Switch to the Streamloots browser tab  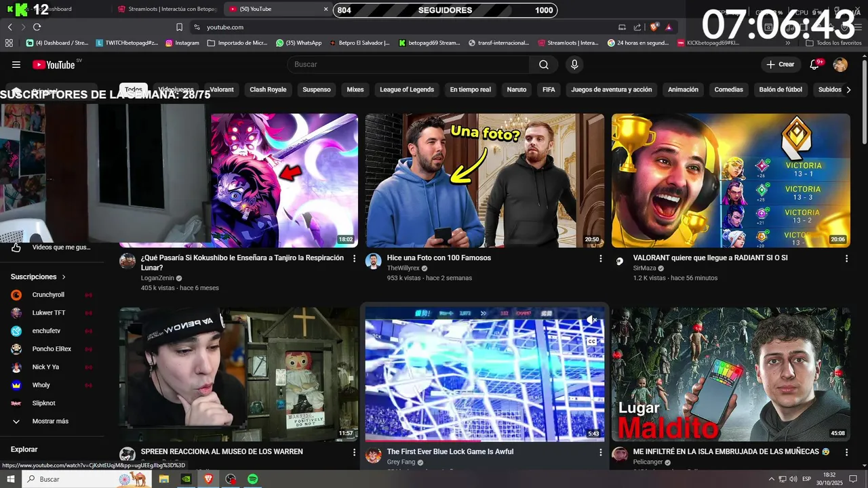click(167, 9)
